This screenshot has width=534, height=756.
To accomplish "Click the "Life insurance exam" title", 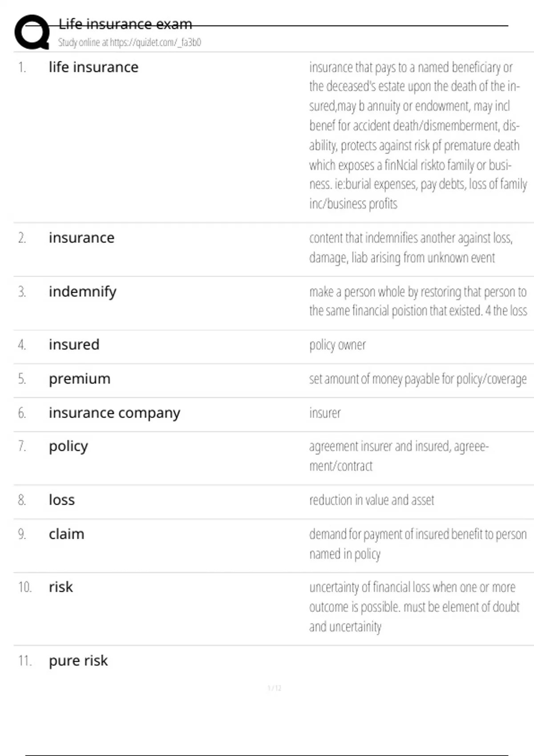I will pyautogui.click(x=125, y=24).
